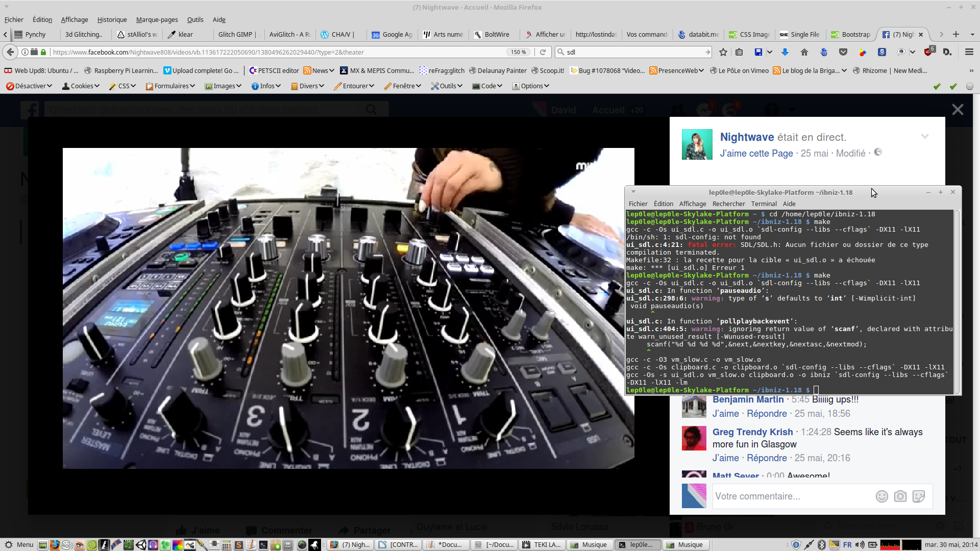Click the Firefox home icon
980x551 pixels.
click(x=804, y=52)
